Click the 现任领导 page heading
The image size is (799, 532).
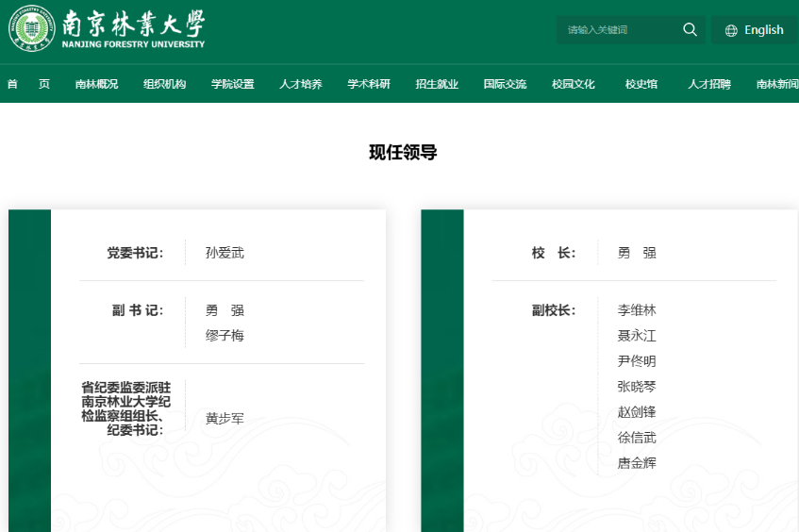click(403, 153)
